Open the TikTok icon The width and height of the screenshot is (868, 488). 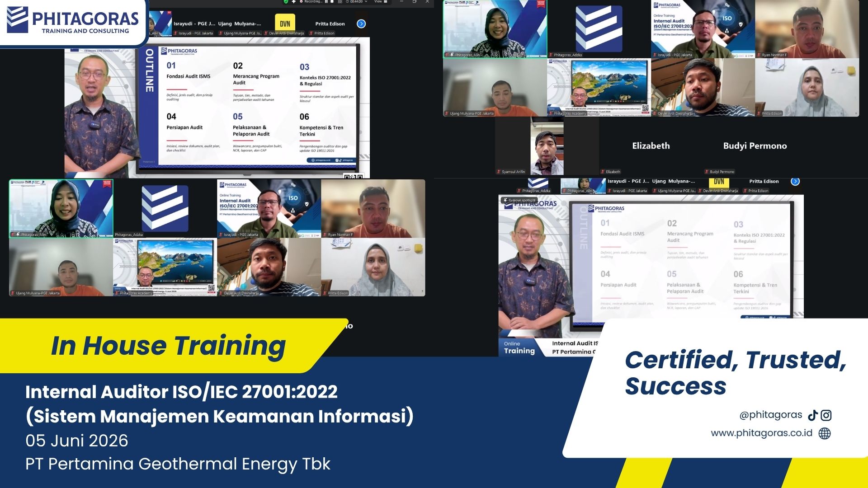coord(813,415)
